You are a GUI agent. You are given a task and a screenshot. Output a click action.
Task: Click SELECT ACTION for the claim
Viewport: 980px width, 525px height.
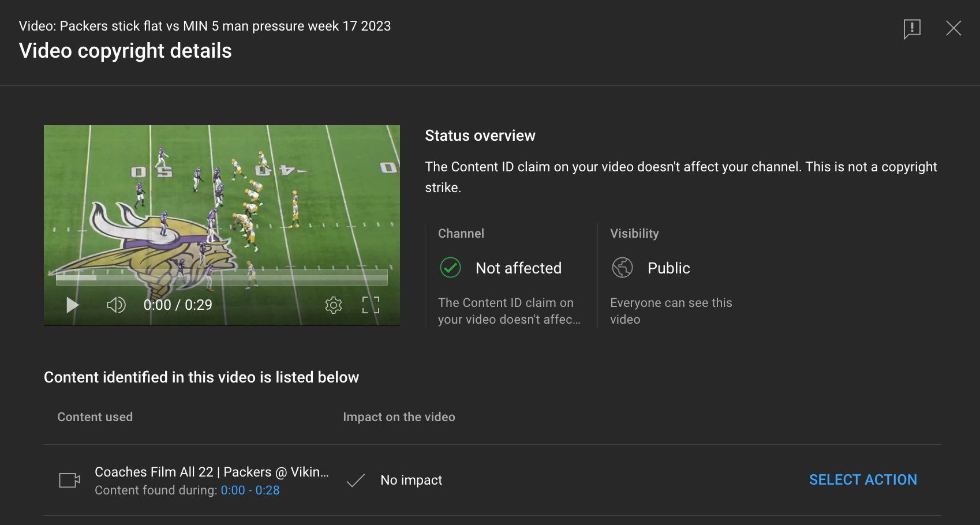863,480
